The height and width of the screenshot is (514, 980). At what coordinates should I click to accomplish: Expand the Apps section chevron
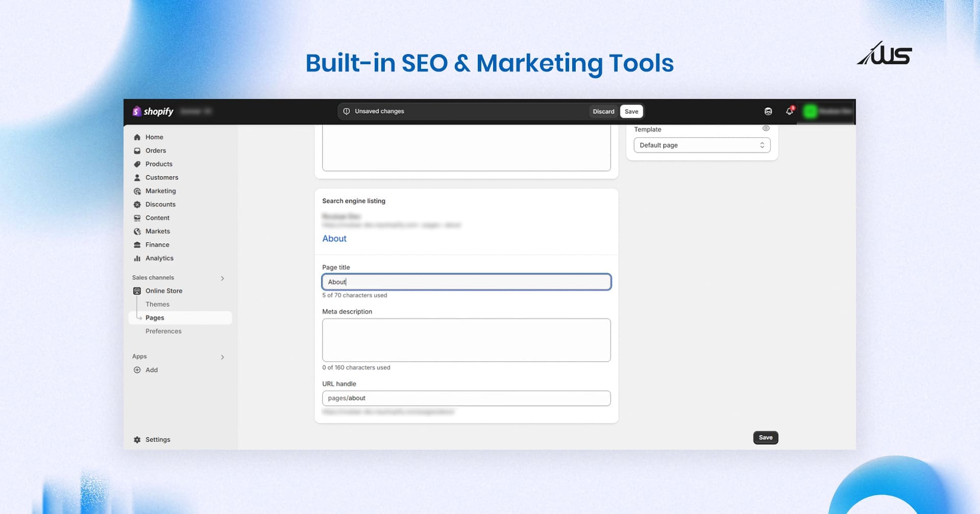[x=223, y=357]
